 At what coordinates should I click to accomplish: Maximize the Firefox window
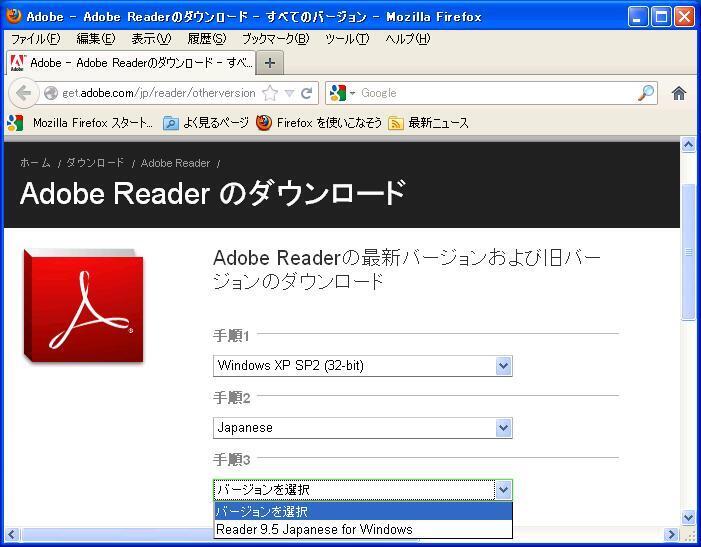[661, 17]
